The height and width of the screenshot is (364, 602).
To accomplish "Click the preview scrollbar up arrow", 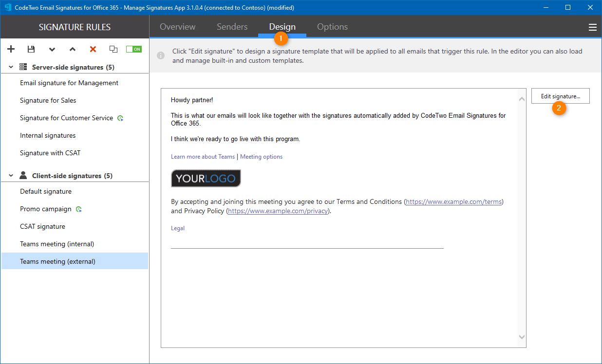I will pos(522,99).
